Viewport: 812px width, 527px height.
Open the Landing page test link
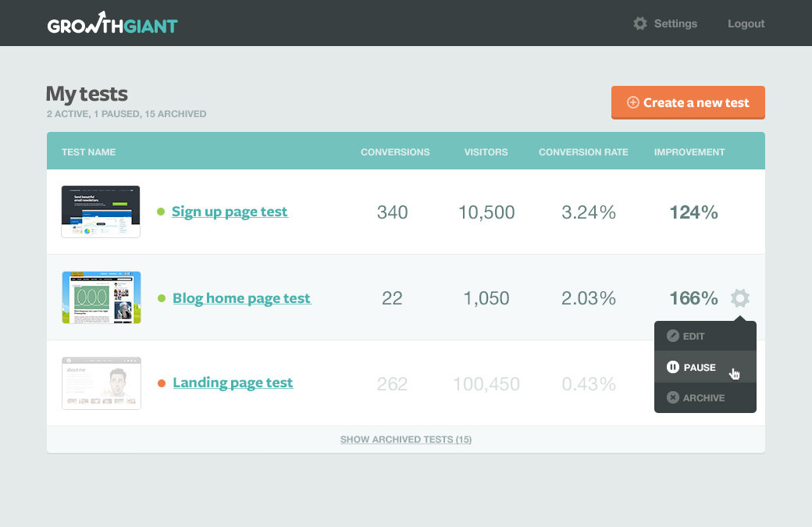coord(233,383)
